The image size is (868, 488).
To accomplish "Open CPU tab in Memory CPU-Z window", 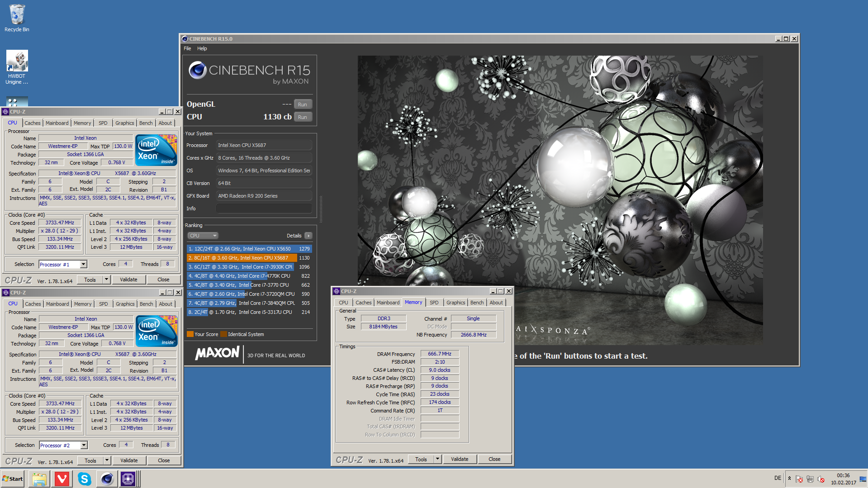I will click(344, 303).
